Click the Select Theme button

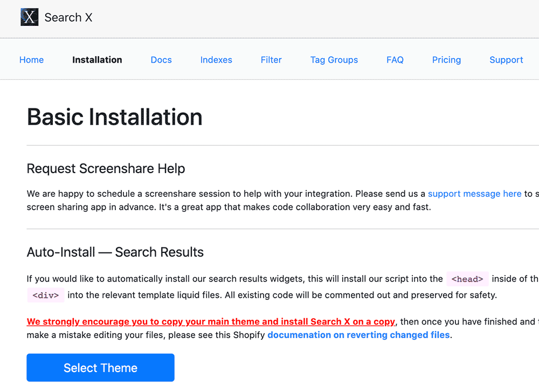tap(100, 368)
